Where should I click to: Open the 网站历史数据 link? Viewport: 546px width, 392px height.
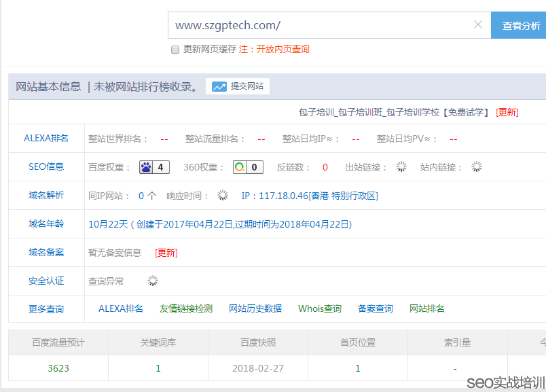[255, 309]
